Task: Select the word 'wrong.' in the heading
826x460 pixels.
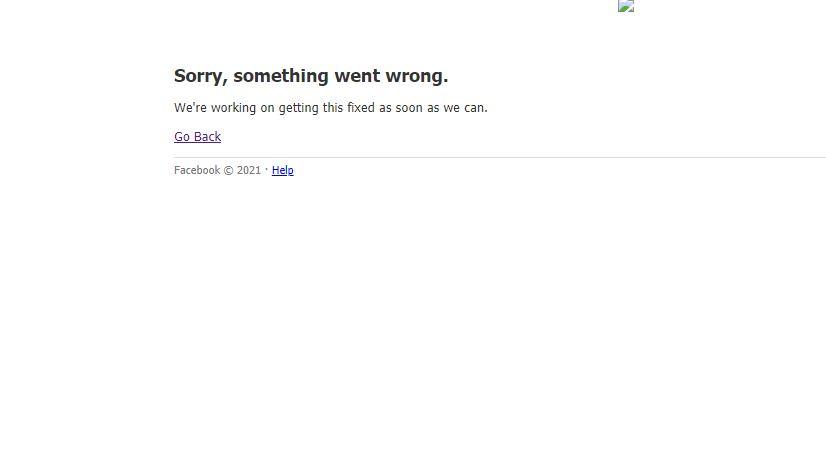Action: [417, 76]
